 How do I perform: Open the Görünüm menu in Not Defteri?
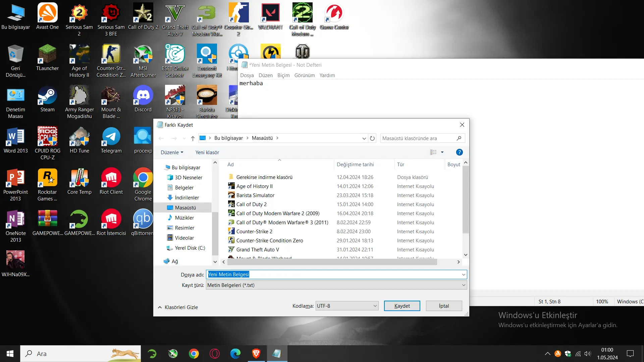point(305,75)
